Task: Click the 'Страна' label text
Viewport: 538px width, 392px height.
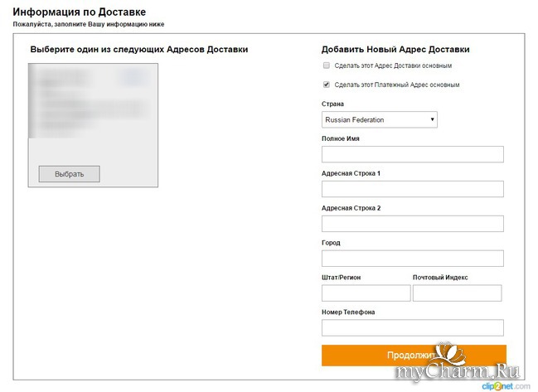Action: pos(332,104)
